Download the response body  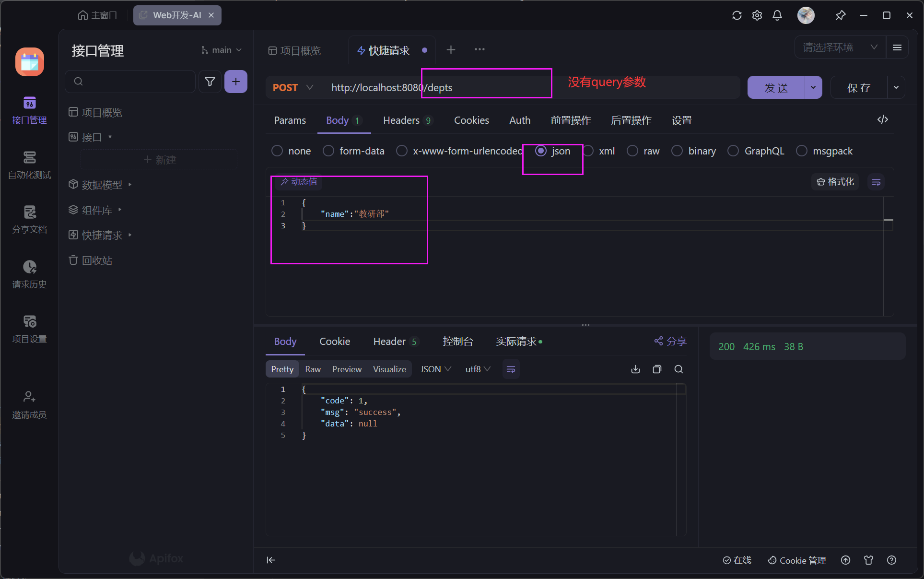[635, 369]
